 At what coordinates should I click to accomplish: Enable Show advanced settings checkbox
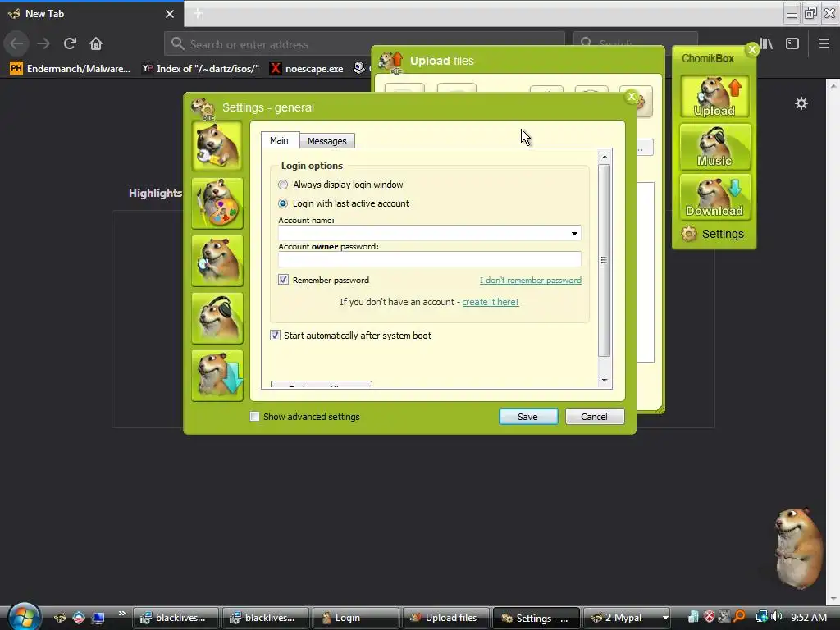click(x=254, y=416)
